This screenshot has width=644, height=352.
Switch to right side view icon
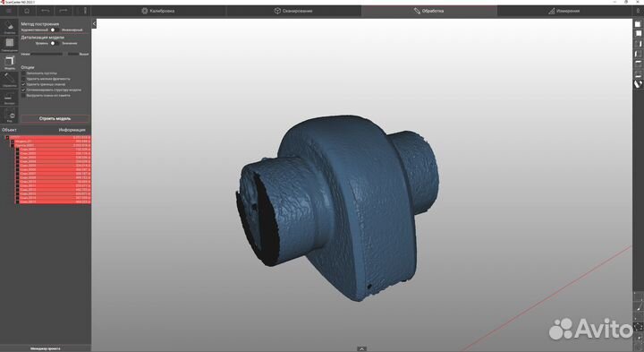638,44
